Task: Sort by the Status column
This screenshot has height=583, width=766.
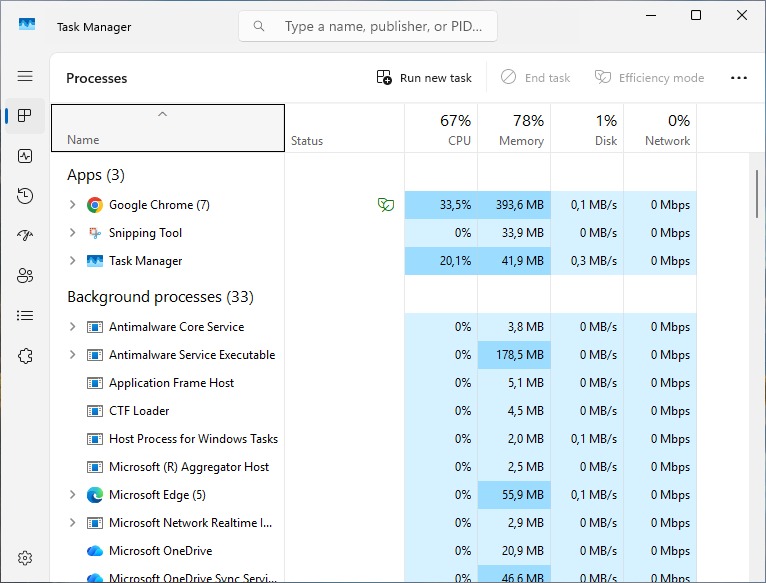Action: pos(345,128)
